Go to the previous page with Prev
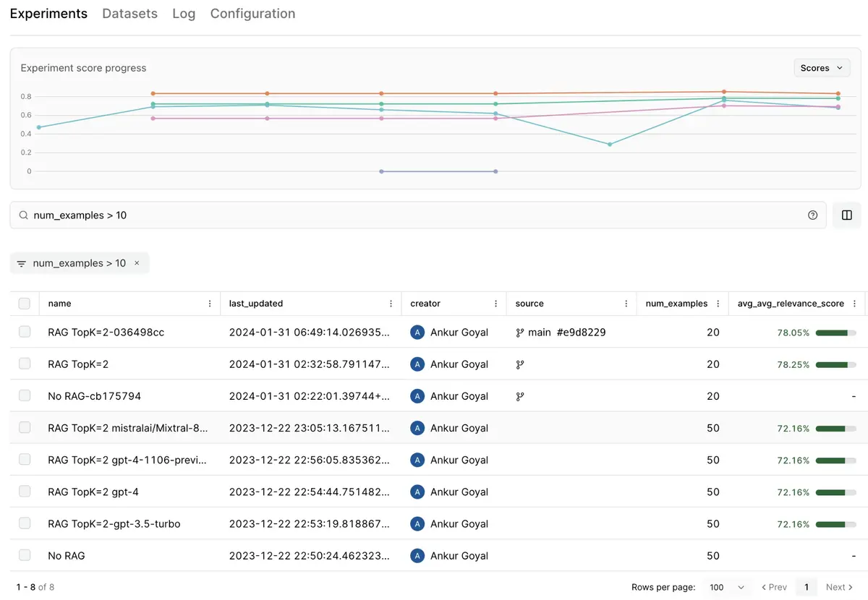Image resolution: width=868 pixels, height=600 pixels. click(x=774, y=587)
